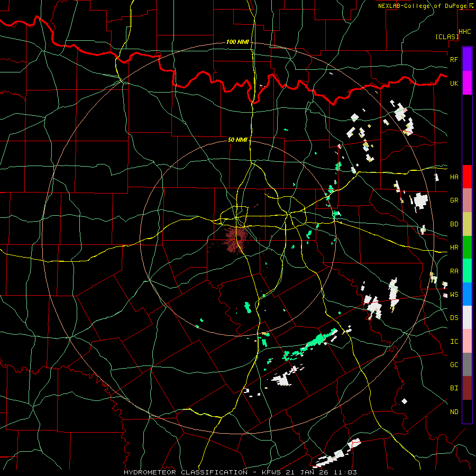Select the "GC" legend label
Image resolution: width=476 pixels, height=476 pixels.
pos(454,365)
